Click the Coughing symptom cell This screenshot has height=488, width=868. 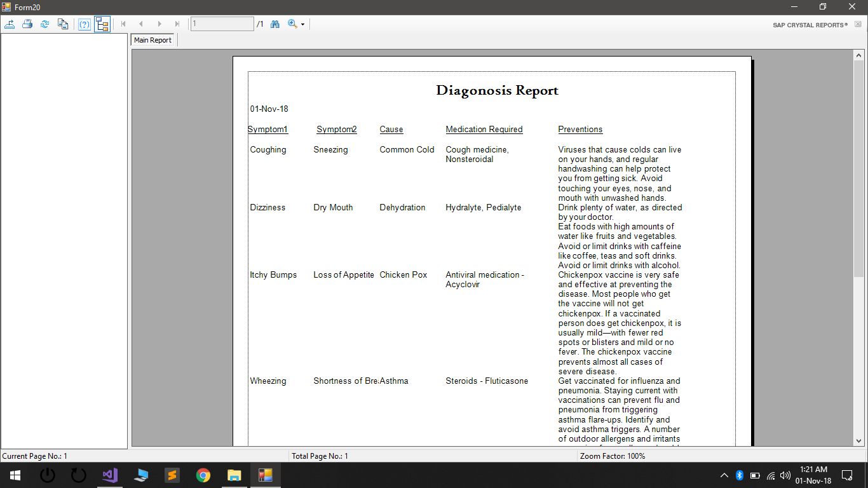coord(268,150)
